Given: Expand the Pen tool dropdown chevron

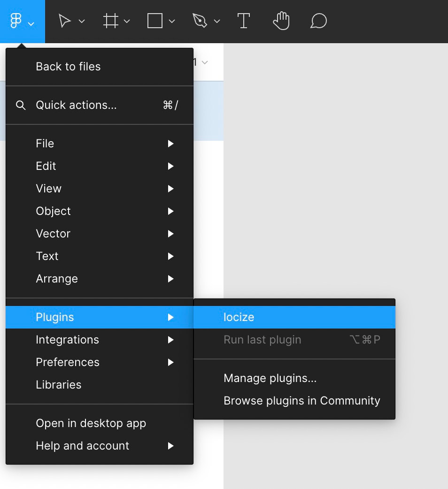Looking at the screenshot, I should pos(217,22).
